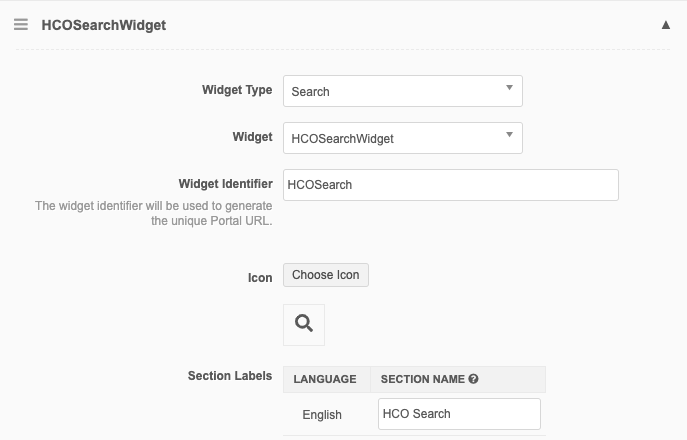Open the Widget Type dropdown
The height and width of the screenshot is (440, 687).
pyautogui.click(x=402, y=91)
